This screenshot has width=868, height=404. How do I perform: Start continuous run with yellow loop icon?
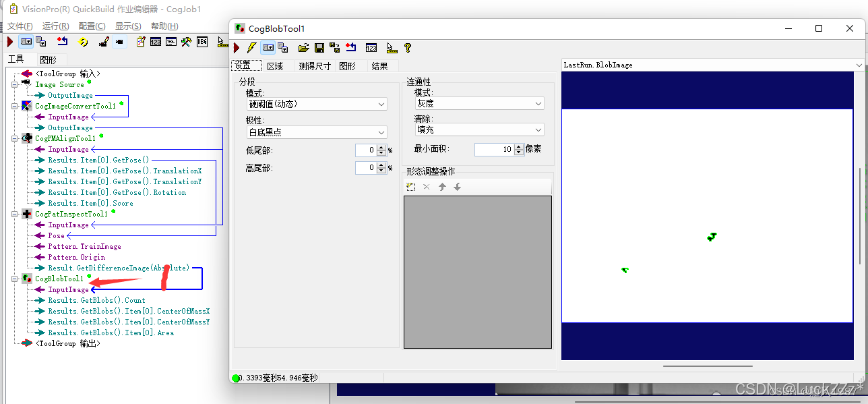pos(83,42)
